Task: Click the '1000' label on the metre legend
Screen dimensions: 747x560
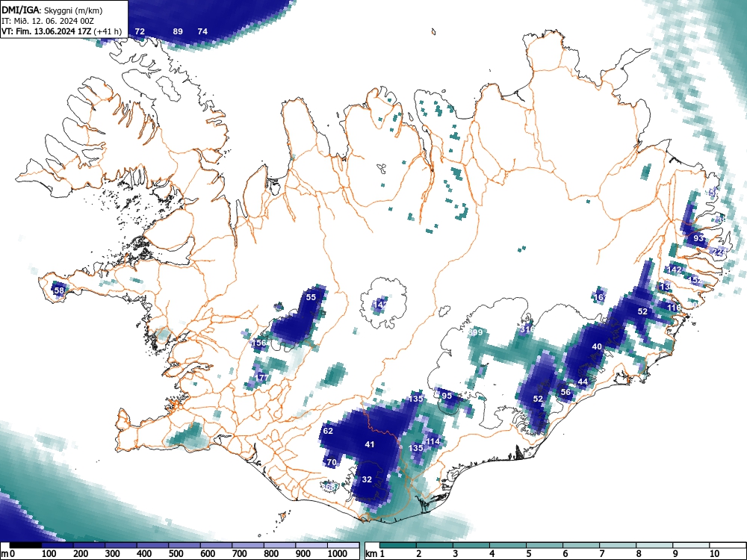Action: pos(338,553)
